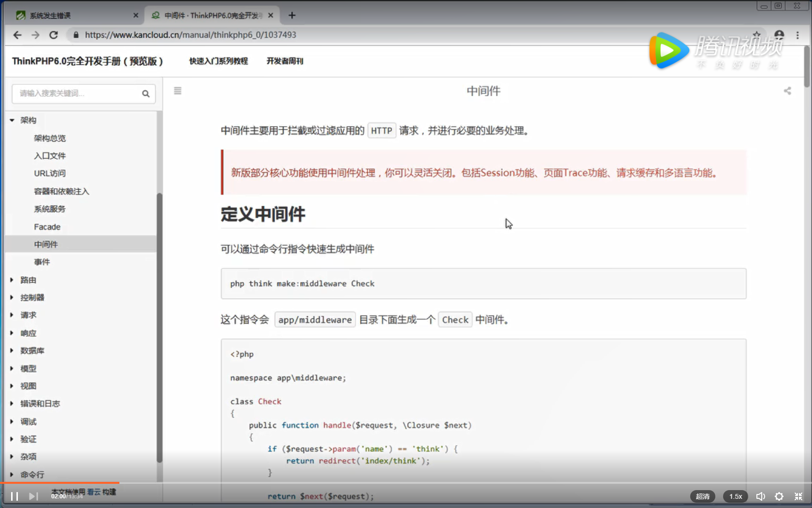This screenshot has height=508, width=812.
Task: Click the sidebar tree scrollbar
Action: (x=159, y=328)
